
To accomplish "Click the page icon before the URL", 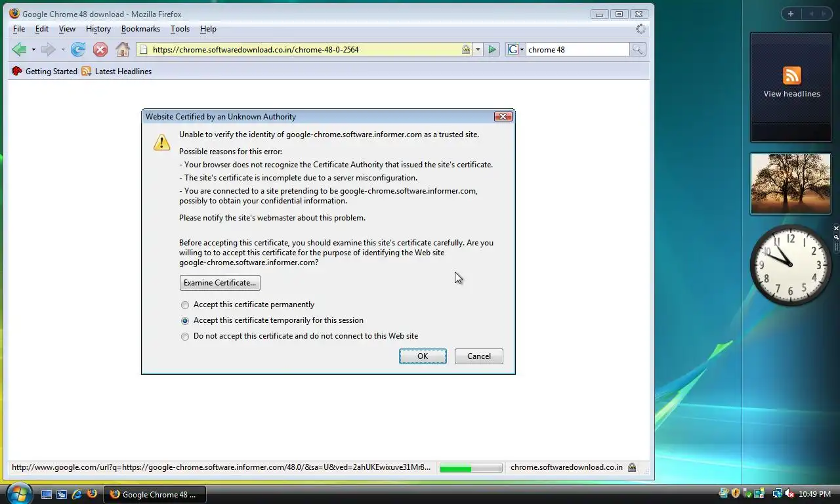I will [x=143, y=49].
